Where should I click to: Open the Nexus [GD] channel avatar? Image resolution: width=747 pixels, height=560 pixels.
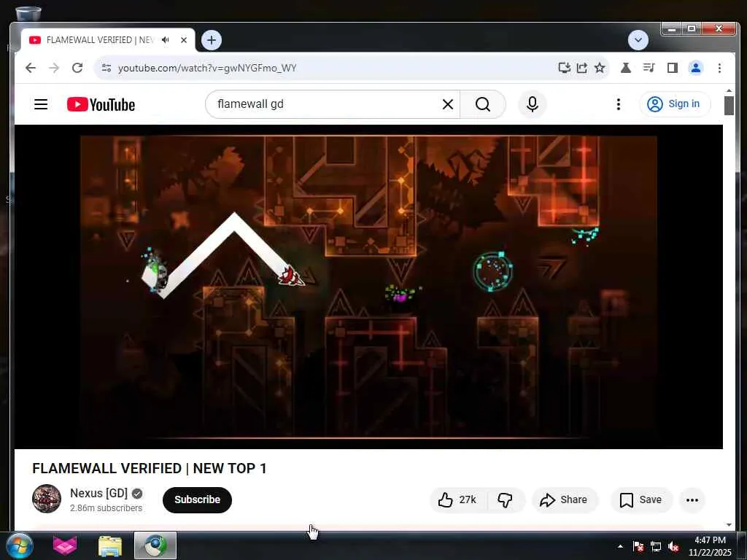(47, 499)
